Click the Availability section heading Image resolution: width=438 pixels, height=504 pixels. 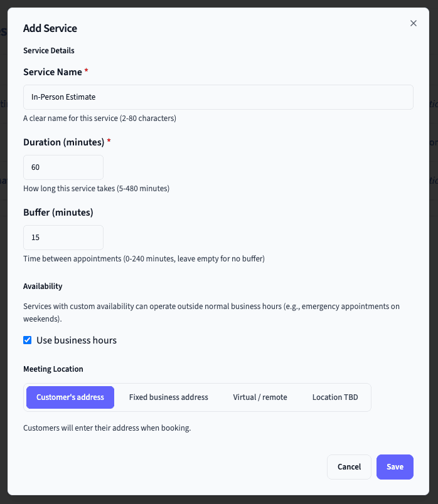point(43,286)
